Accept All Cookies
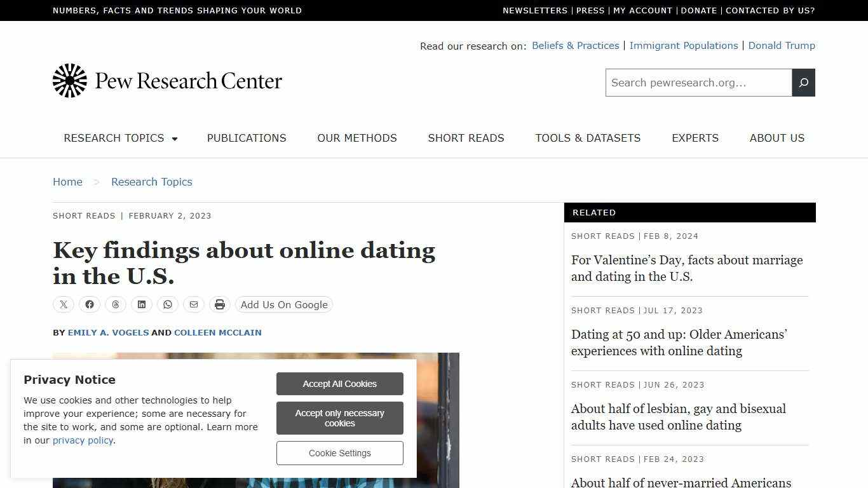The image size is (868, 488). pos(339,383)
